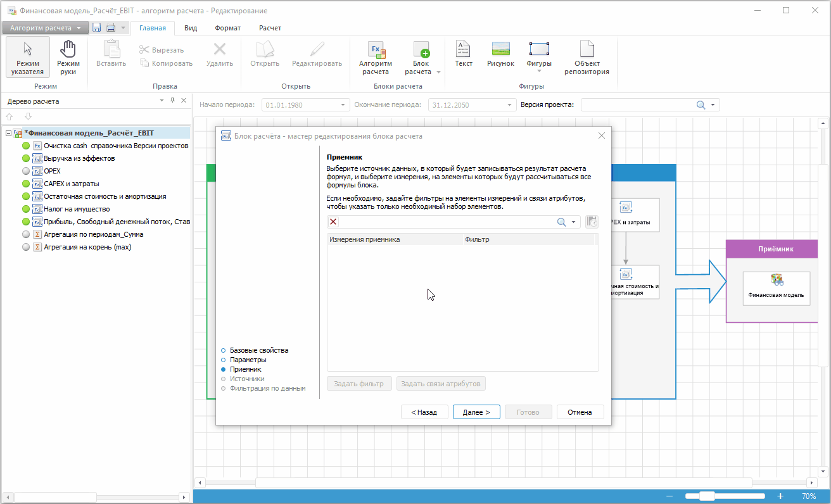Select Налог на имущество in calculation tree
Viewport: 831px width, 504px height.
[x=77, y=209]
